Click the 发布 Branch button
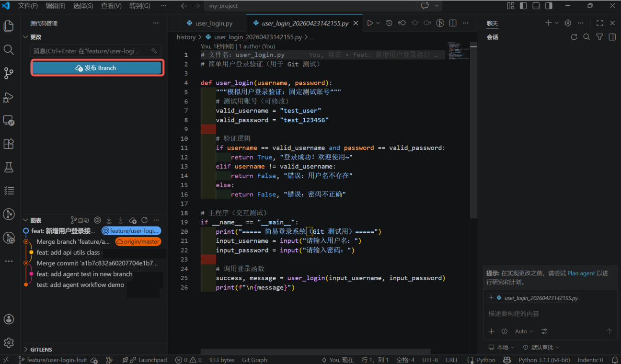The image size is (621, 364). [97, 68]
